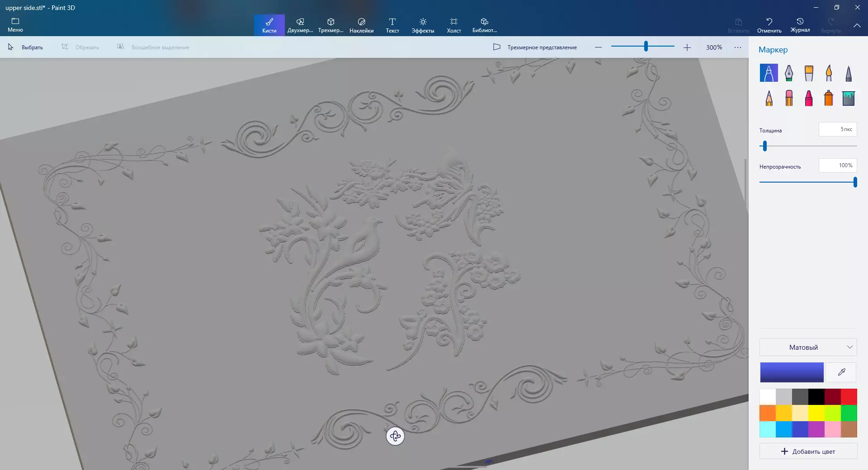Open the Двухмерные фигуры tab
The width and height of the screenshot is (868, 470).
[300, 25]
